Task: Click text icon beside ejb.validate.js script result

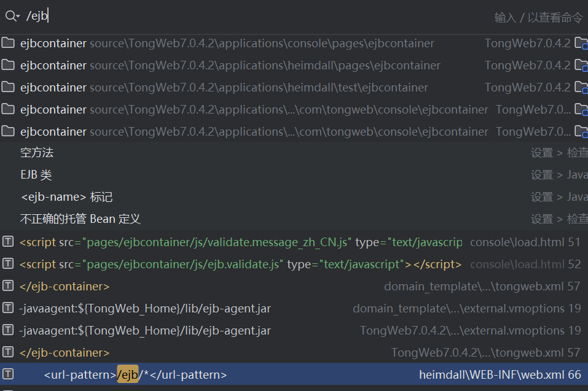Action: tap(8, 264)
